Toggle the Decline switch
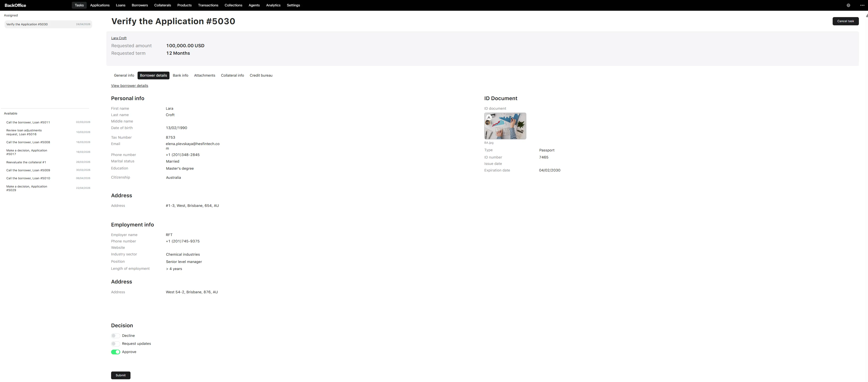 click(116, 336)
